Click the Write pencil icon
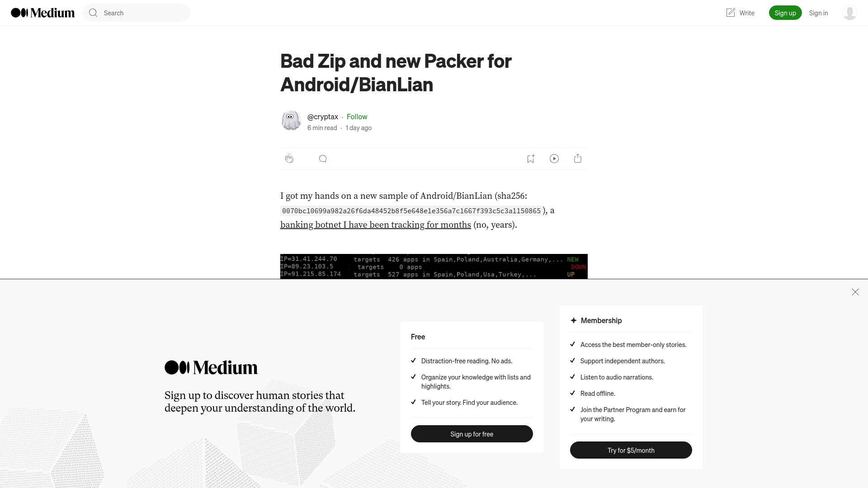The width and height of the screenshot is (868, 488). point(730,13)
